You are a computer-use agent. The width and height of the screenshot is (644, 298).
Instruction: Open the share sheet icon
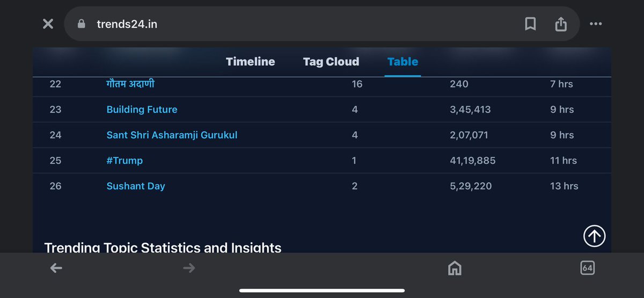561,24
